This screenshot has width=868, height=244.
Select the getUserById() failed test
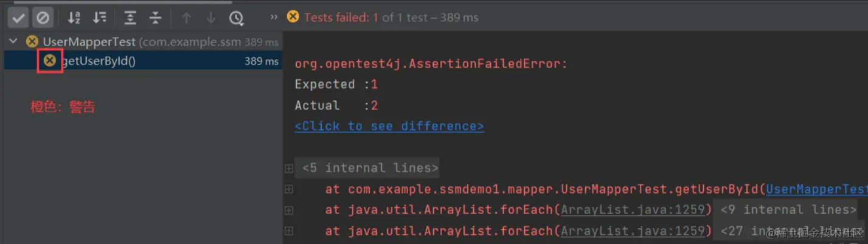pos(142,61)
